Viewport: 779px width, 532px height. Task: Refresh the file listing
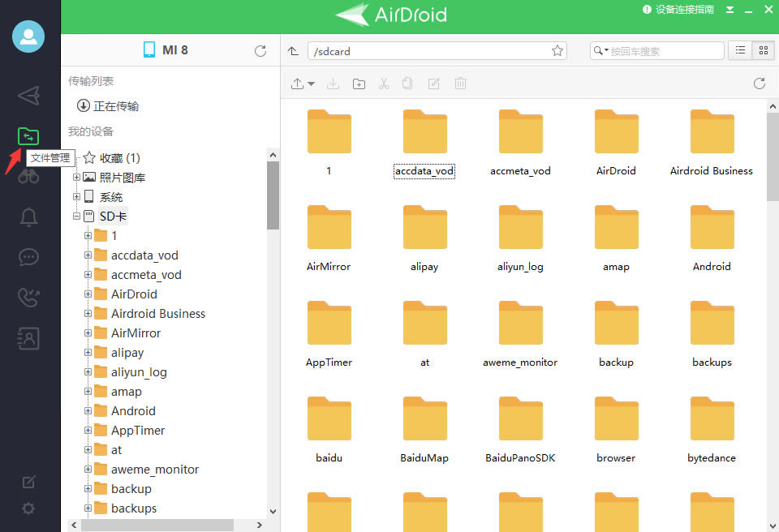coord(759,83)
